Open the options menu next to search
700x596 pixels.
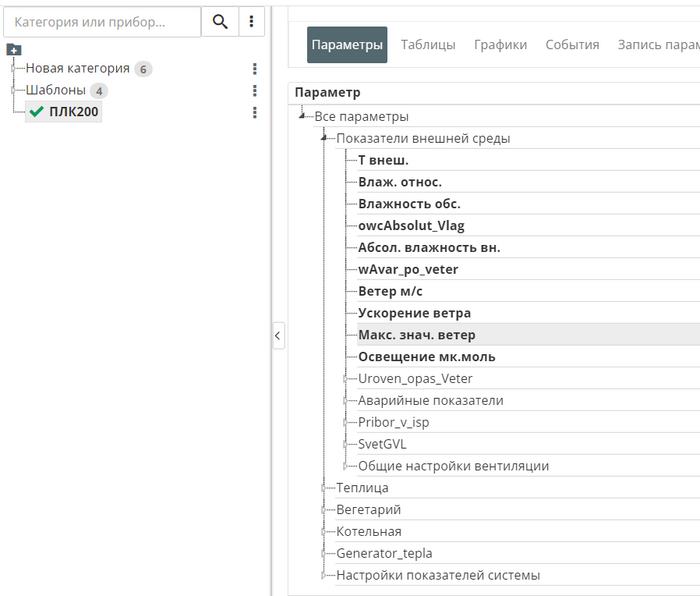(x=250, y=21)
